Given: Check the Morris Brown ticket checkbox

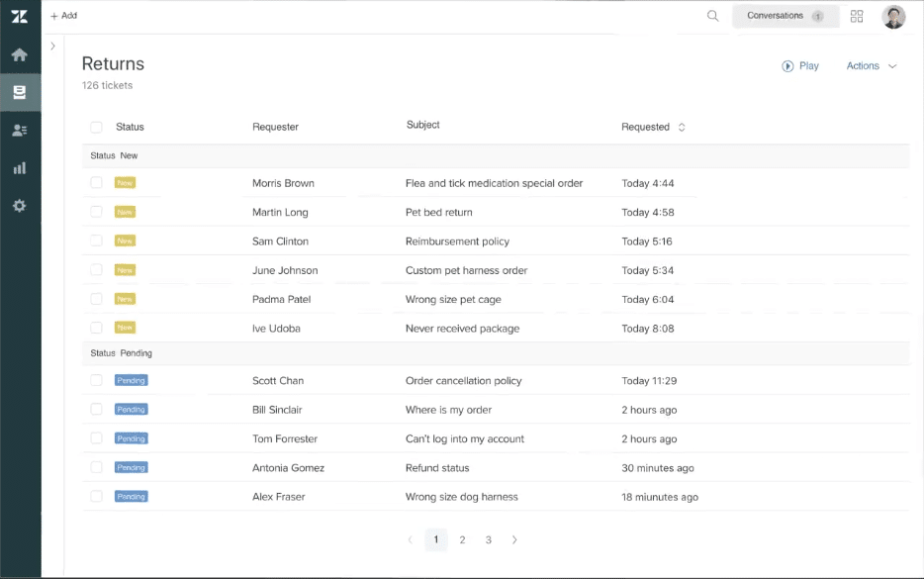Looking at the screenshot, I should 96,182.
